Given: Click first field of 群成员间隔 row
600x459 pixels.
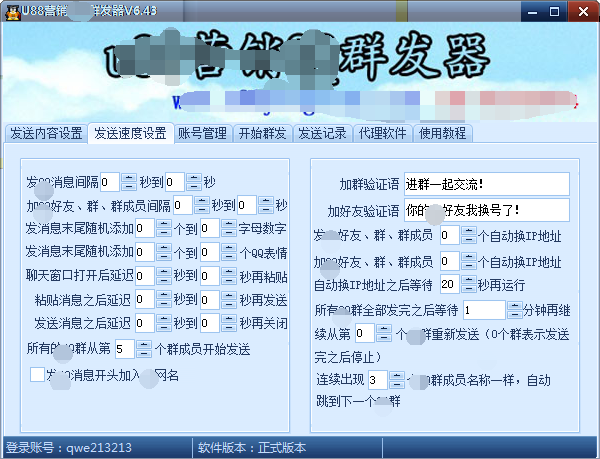Looking at the screenshot, I should (x=183, y=205).
